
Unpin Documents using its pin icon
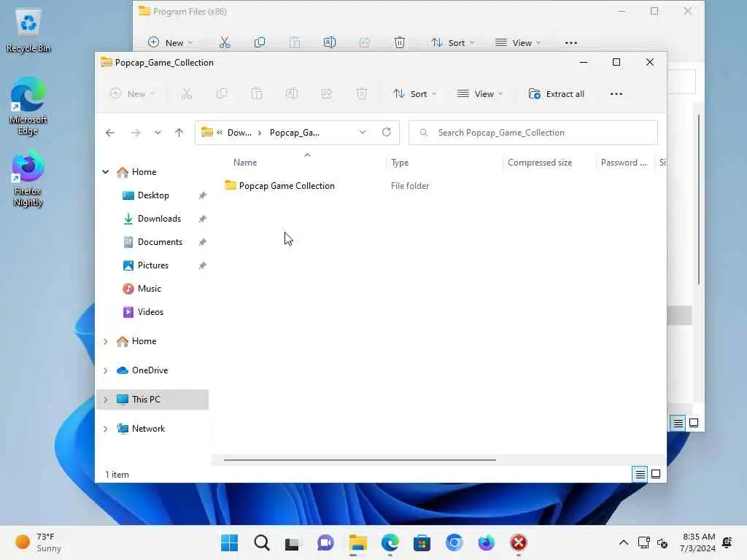pos(203,242)
